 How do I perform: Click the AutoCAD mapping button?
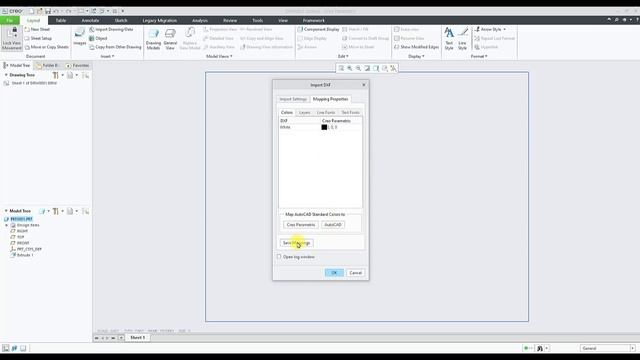pyautogui.click(x=333, y=225)
